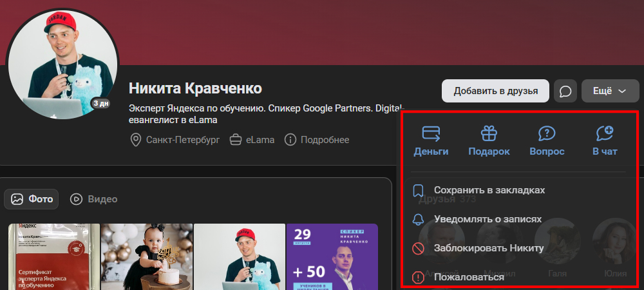Toggle Сохранить в закладках bookmark option
The height and width of the screenshot is (290, 644).
[x=489, y=190]
